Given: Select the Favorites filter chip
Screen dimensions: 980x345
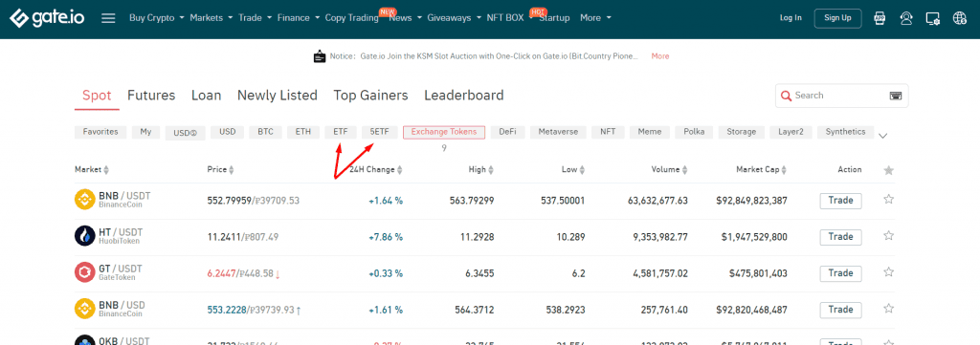Looking at the screenshot, I should click(x=100, y=132).
